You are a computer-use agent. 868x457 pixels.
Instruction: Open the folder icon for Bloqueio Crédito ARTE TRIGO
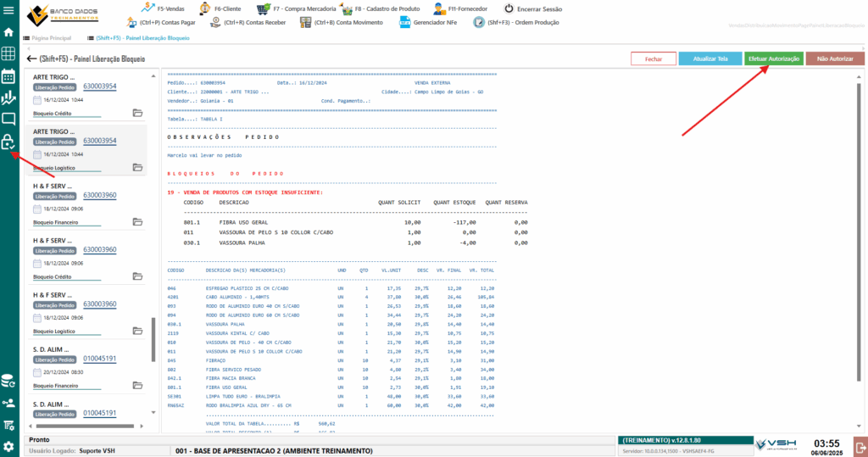[137, 113]
